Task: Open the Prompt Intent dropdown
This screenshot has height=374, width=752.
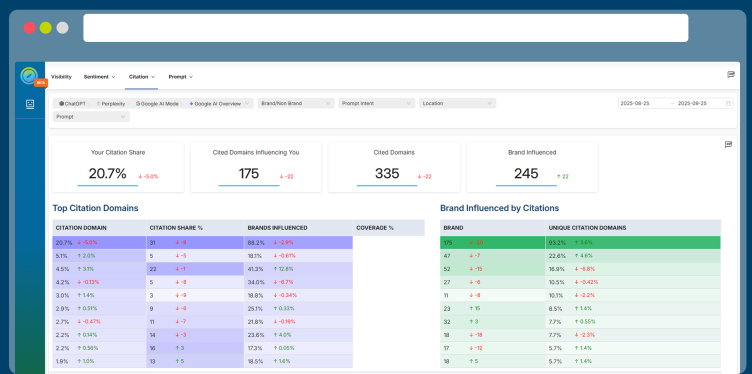Action: [x=376, y=103]
